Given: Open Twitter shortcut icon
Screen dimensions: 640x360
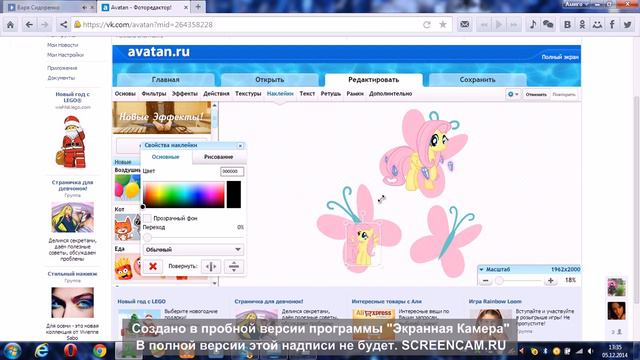Looking at the screenshot, I should pos(627,25).
